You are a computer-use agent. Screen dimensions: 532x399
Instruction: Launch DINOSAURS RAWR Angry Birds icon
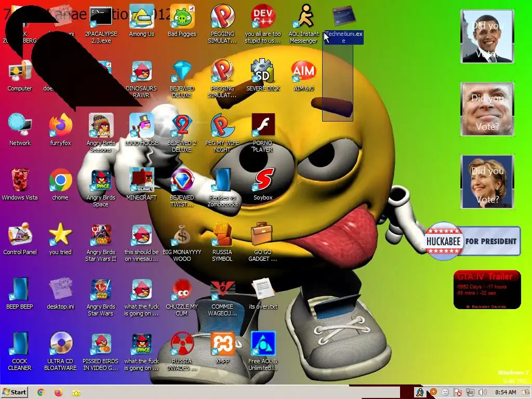(x=141, y=79)
